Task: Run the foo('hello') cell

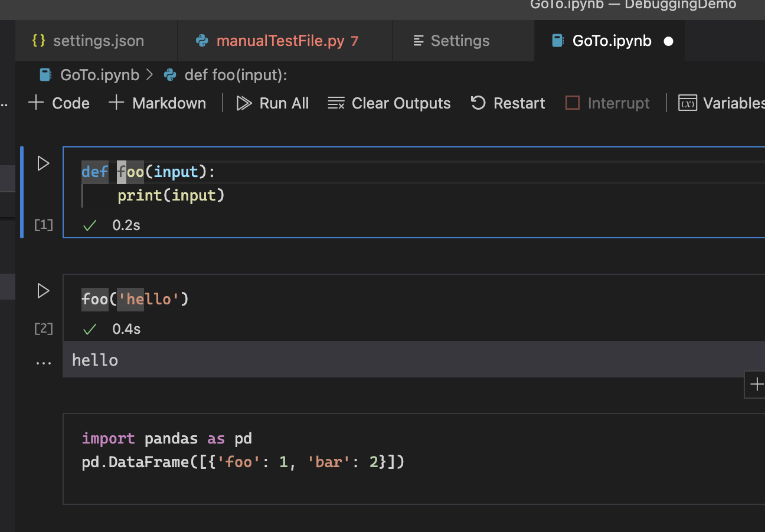Action: click(43, 291)
